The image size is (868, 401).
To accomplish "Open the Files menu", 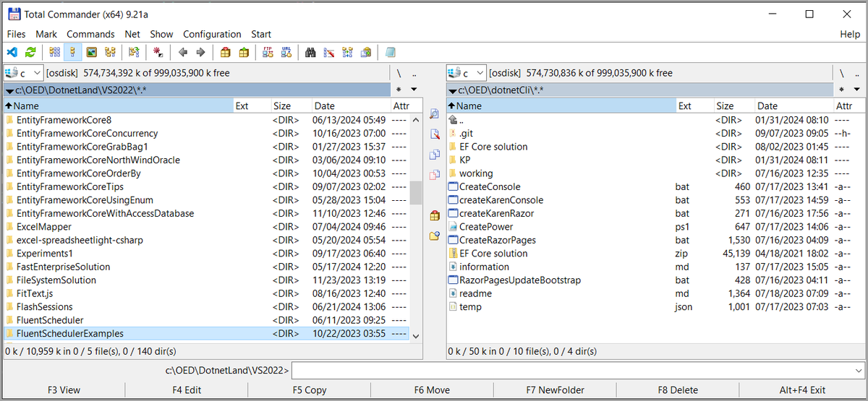I will (16, 34).
